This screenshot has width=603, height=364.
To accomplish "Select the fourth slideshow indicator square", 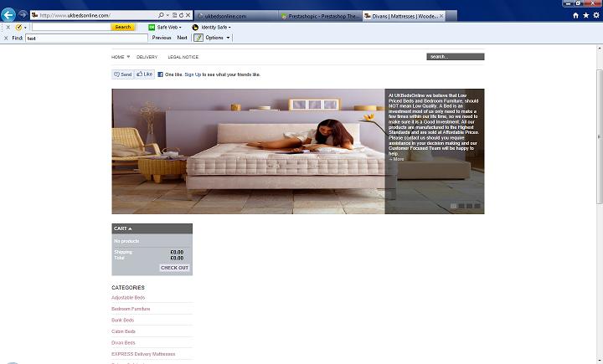I will pyautogui.click(x=477, y=206).
